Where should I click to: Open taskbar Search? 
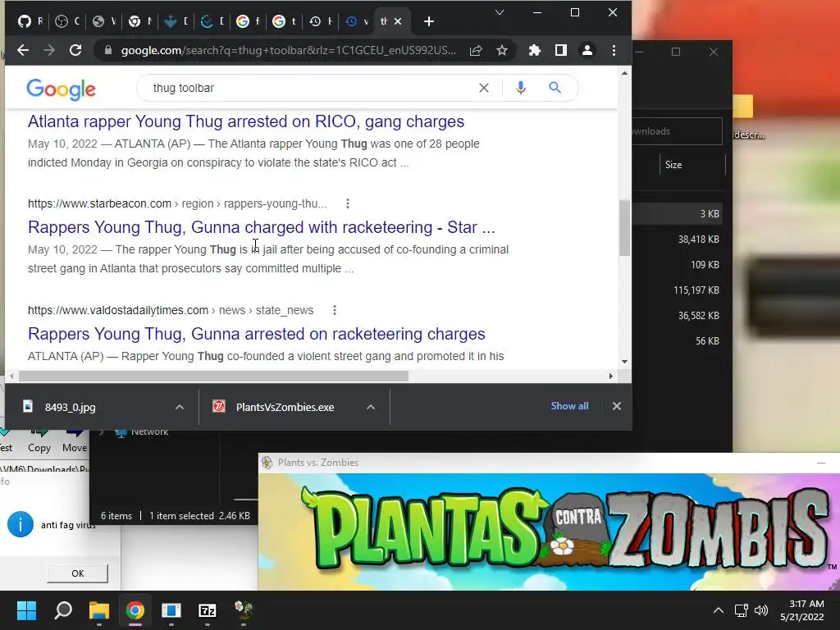(62, 610)
